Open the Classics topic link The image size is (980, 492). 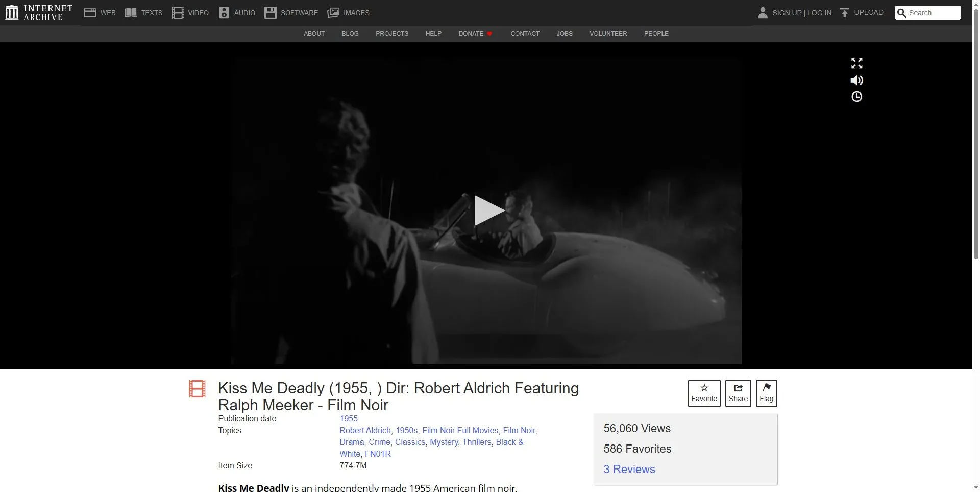click(x=410, y=442)
